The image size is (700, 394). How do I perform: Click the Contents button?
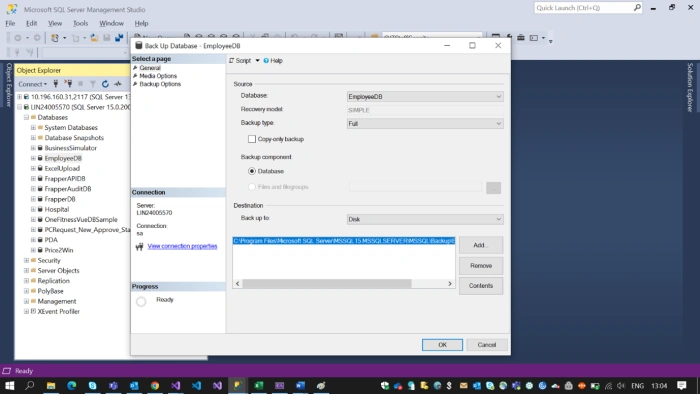pyautogui.click(x=481, y=286)
